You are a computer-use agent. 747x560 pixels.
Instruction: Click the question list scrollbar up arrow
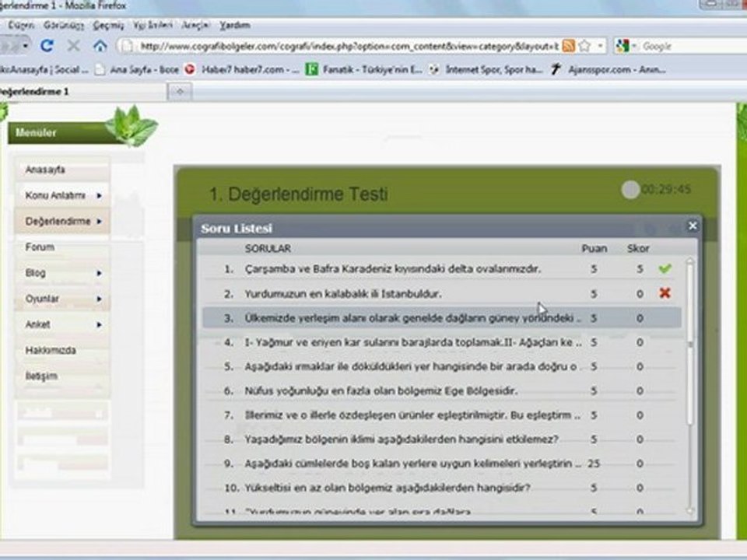point(690,262)
